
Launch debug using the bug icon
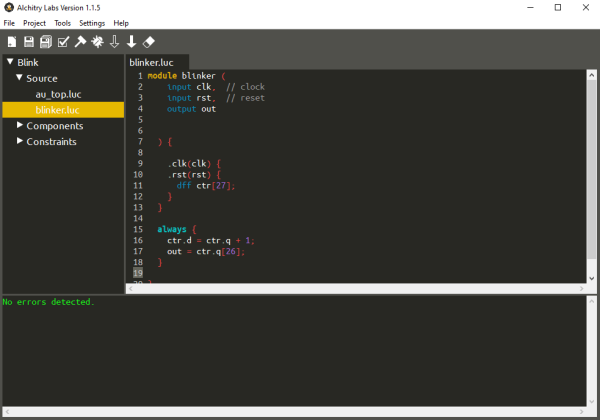[98, 42]
